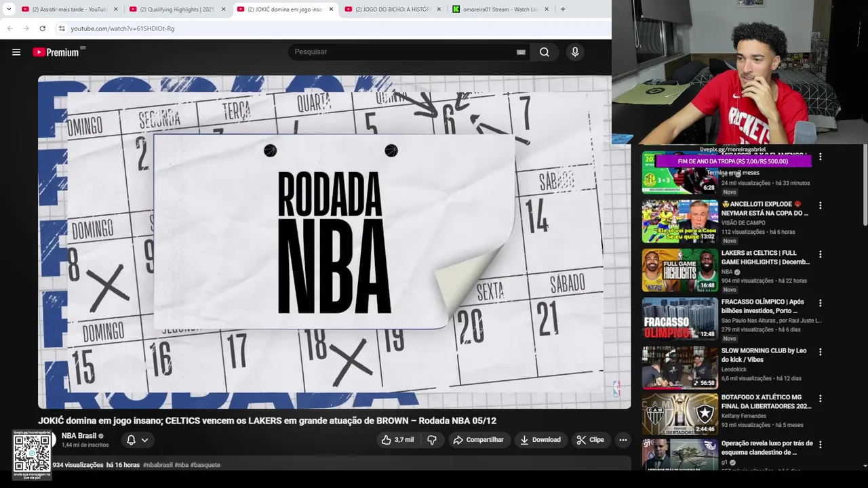Reload the page in Chrome
The width and height of the screenshot is (868, 488).
pyautogui.click(x=42, y=28)
